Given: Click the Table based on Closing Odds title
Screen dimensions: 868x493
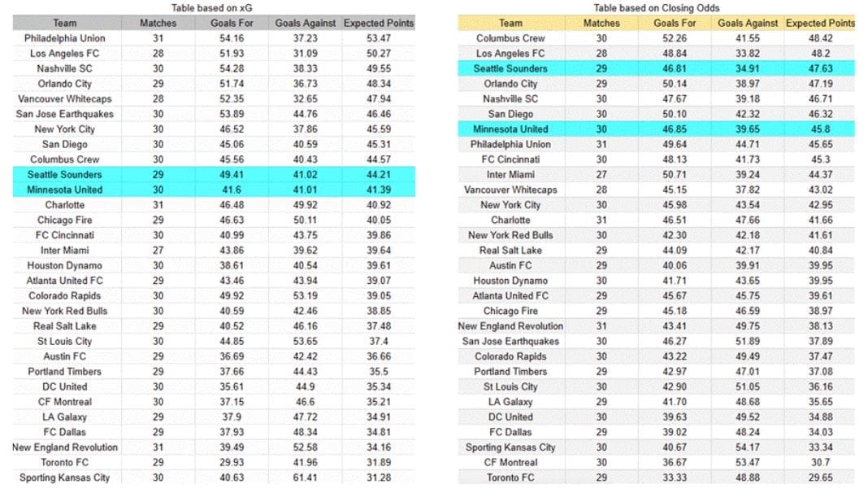Looking at the screenshot, I should pos(657,8).
